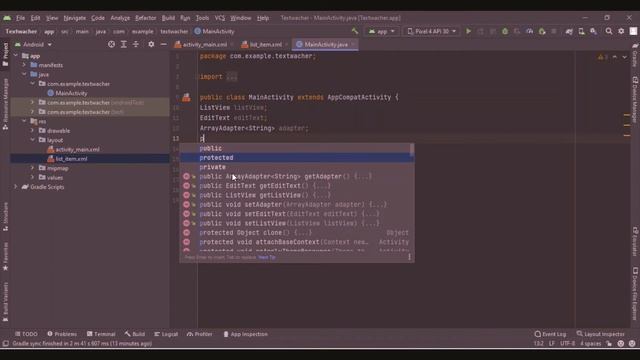Open the File menu
Viewport: 640px width, 360px height.
coord(20,18)
